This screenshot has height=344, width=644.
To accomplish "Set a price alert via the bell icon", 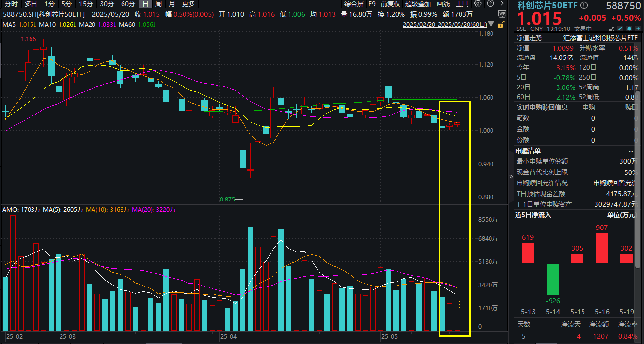I will (629, 28).
